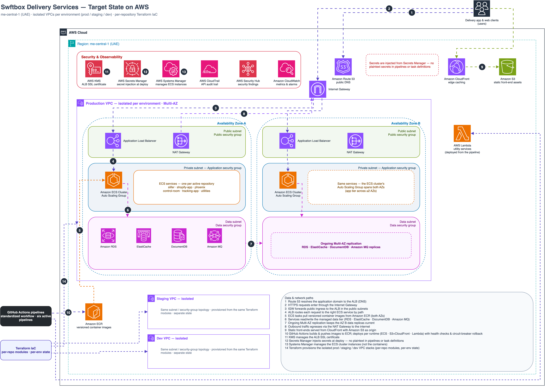The width and height of the screenshot is (545, 392).
Task: Select the Zone B Amazon ECS Cluster icon
Action: click(x=288, y=180)
